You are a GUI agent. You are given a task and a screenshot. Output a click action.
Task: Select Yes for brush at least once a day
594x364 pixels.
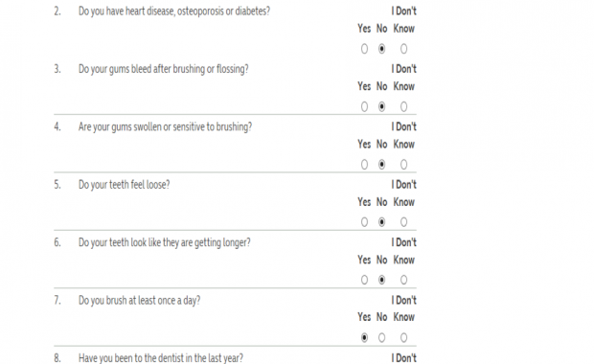click(x=364, y=337)
